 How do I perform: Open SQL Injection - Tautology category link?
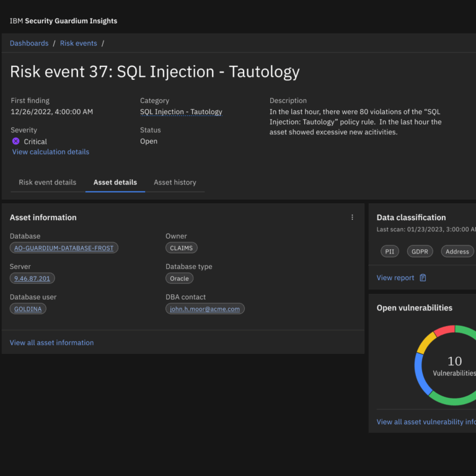tap(181, 112)
